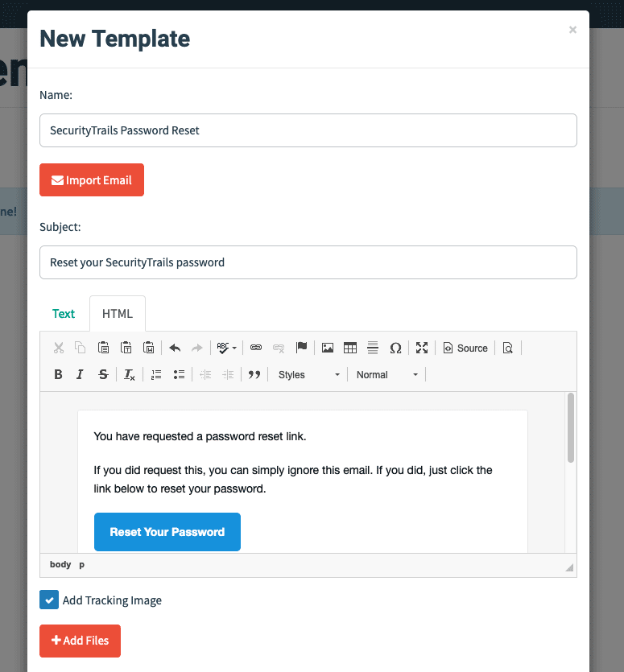Screen dimensions: 624x672
Task: Expand the Normal paragraph format dropdown
Action: 386,374
